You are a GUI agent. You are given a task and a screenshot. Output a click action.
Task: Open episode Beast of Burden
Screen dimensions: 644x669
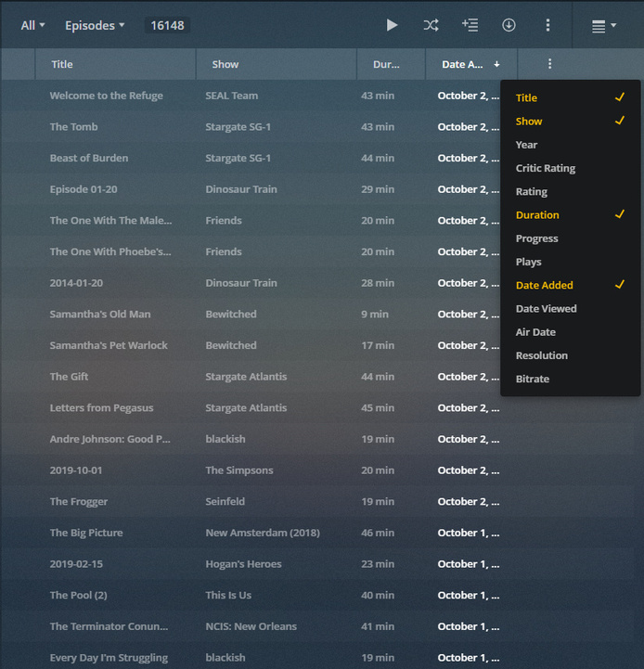point(89,158)
